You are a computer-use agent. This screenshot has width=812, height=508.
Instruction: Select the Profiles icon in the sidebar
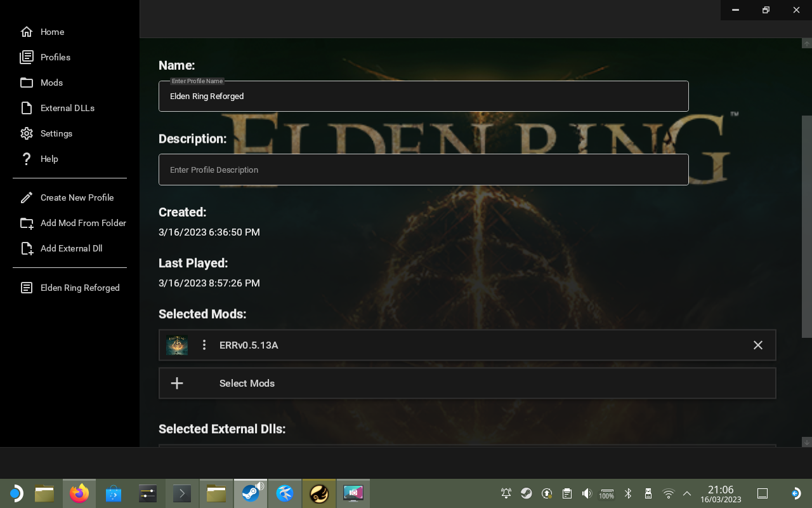click(x=27, y=57)
